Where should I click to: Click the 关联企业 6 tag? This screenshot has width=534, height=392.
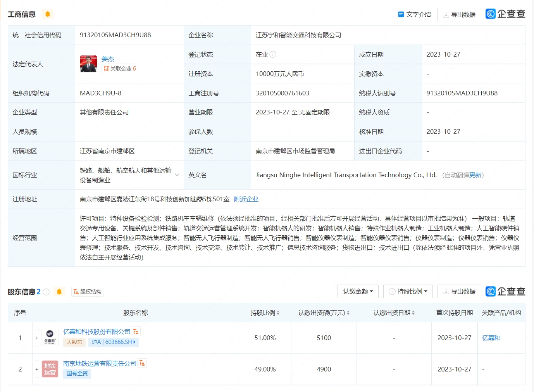point(120,69)
